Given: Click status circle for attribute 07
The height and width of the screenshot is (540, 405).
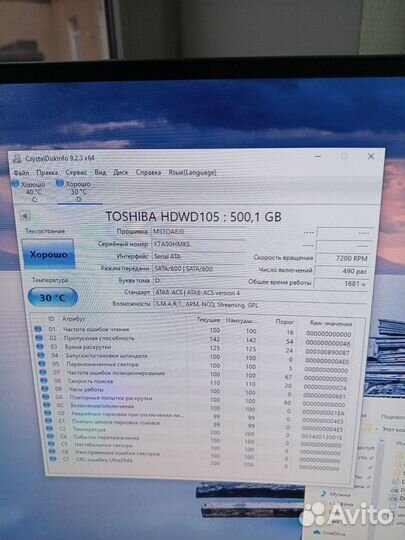Looking at the screenshot, I should click(x=43, y=372).
